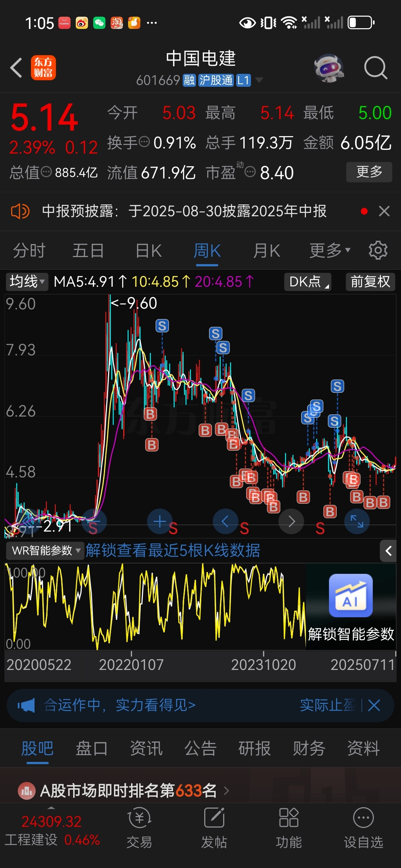The width and height of the screenshot is (401, 868).
Task: Switch to 月K chart tab
Action: pyautogui.click(x=266, y=251)
